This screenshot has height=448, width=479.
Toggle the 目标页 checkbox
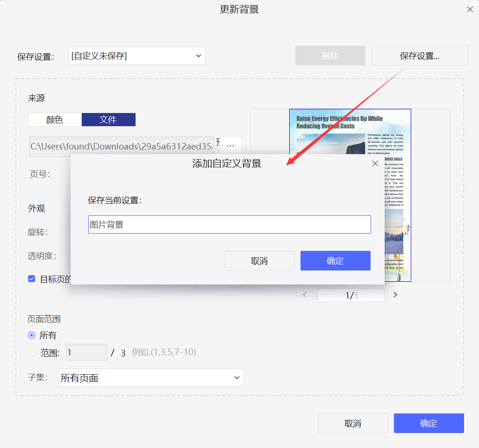pyautogui.click(x=32, y=279)
